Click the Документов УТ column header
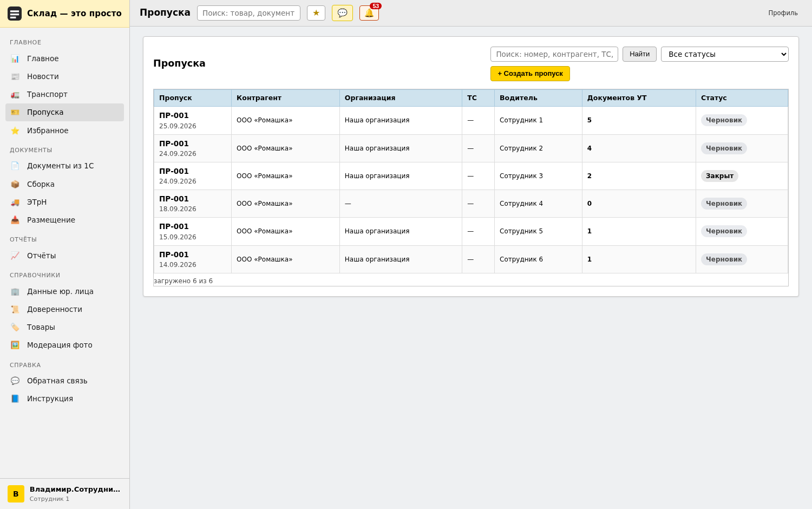Image resolution: width=812 pixels, height=509 pixels. click(x=639, y=98)
